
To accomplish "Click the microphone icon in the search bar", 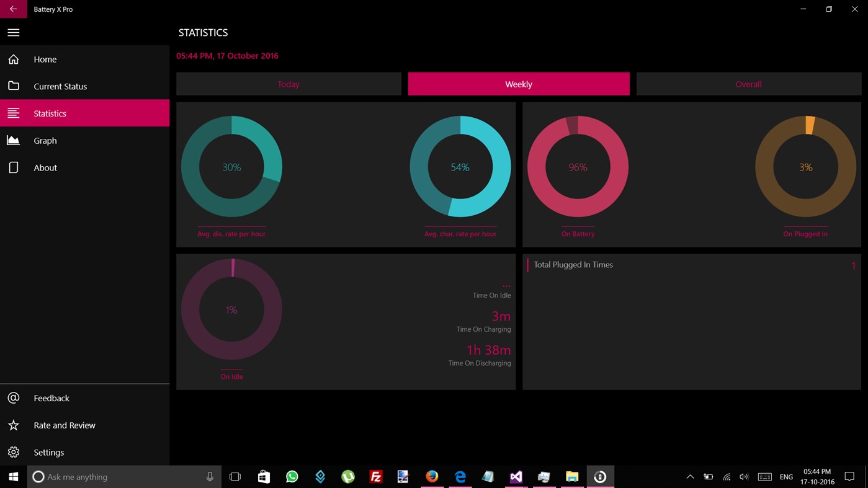I will click(210, 476).
